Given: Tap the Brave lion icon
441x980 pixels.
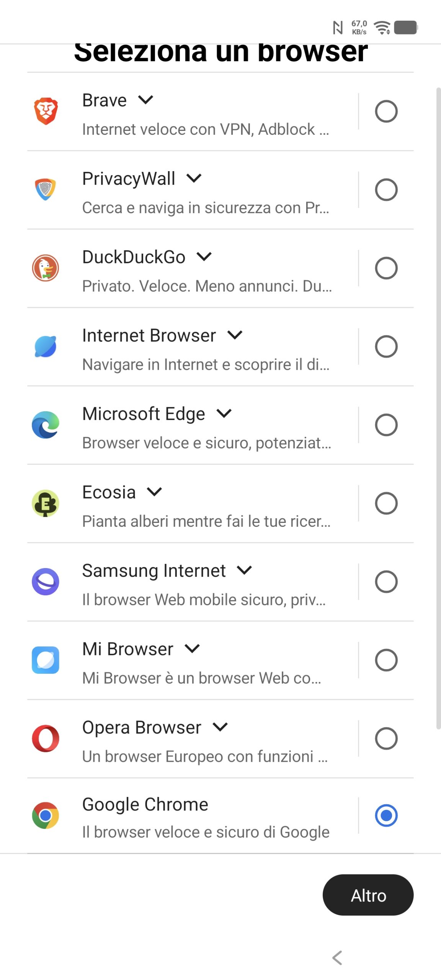Looking at the screenshot, I should pos(46,111).
